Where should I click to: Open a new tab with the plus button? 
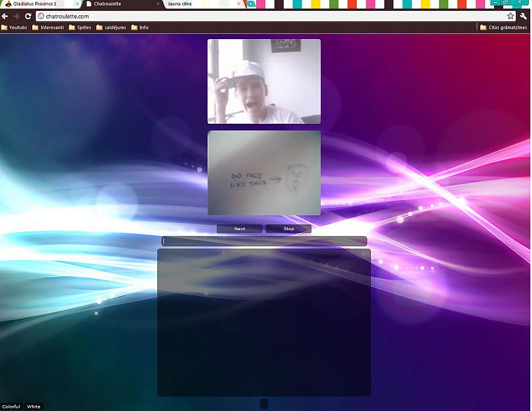click(x=251, y=4)
